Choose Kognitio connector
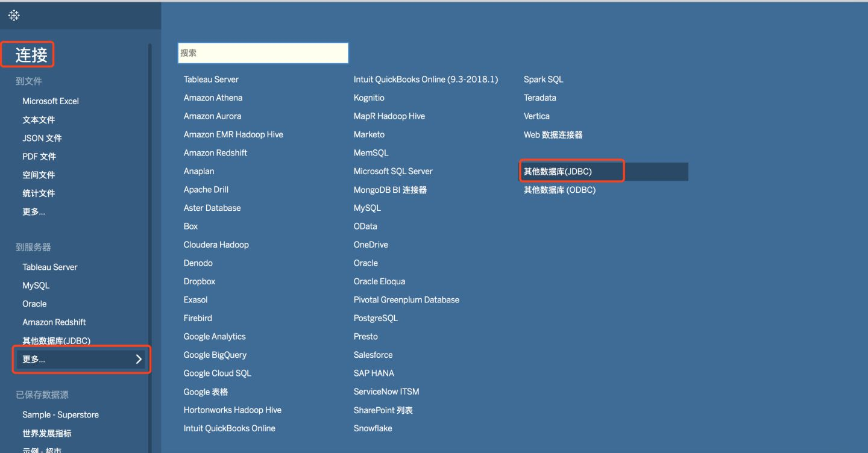Viewport: 868px width, 453px height. (x=369, y=98)
